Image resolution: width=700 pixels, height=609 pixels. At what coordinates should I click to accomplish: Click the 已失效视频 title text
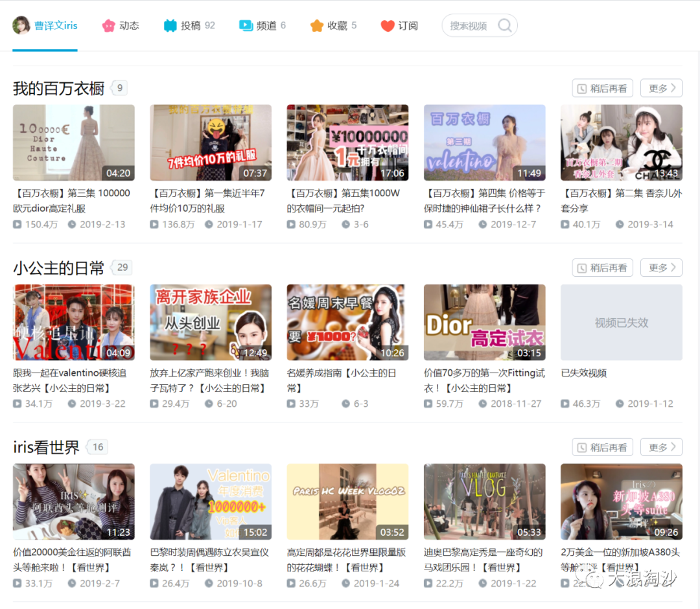point(583,373)
